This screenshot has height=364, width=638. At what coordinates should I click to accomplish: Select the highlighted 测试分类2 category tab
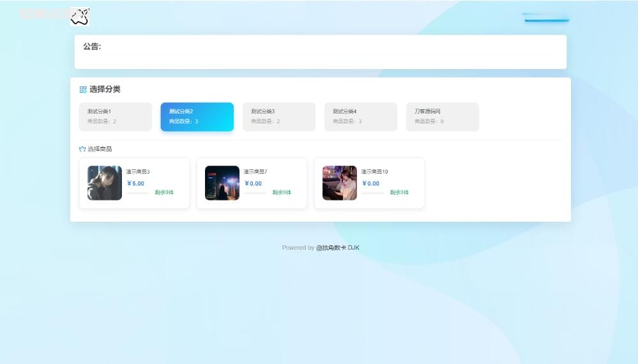(197, 116)
